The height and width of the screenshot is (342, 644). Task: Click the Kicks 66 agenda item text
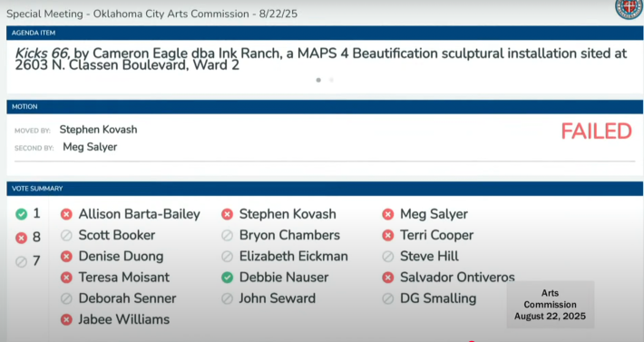tap(321, 59)
